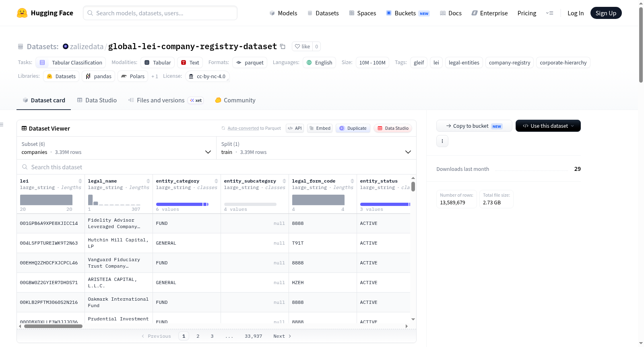Open Models in top navigation
Screen dimensions: 644x347
283,13
